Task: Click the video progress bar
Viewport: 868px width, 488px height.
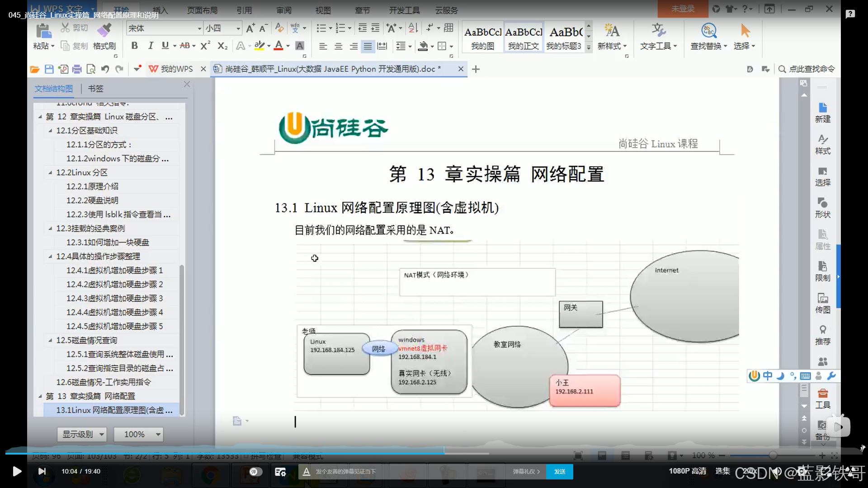Action: [271, 453]
